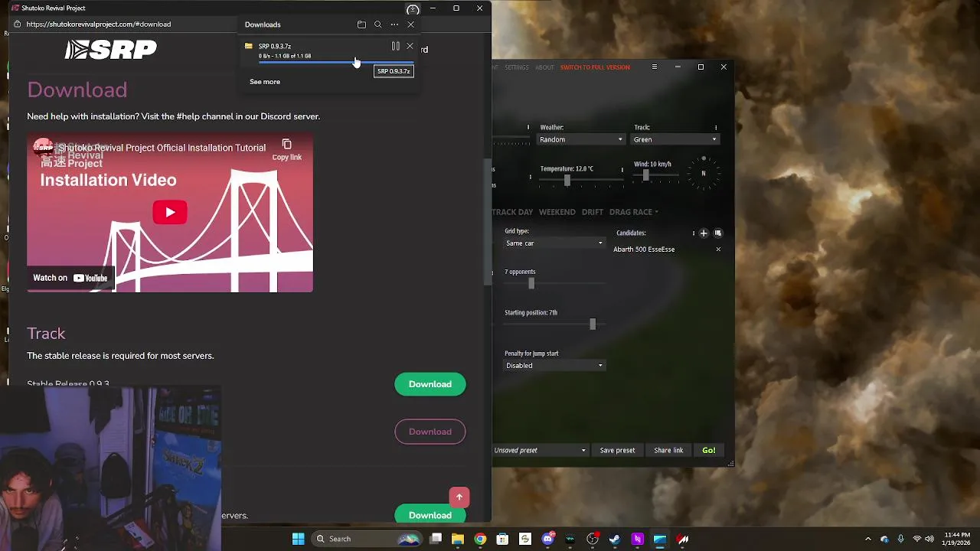Image resolution: width=980 pixels, height=551 pixels.
Task: Click the bottom green Download button
Action: (x=430, y=514)
